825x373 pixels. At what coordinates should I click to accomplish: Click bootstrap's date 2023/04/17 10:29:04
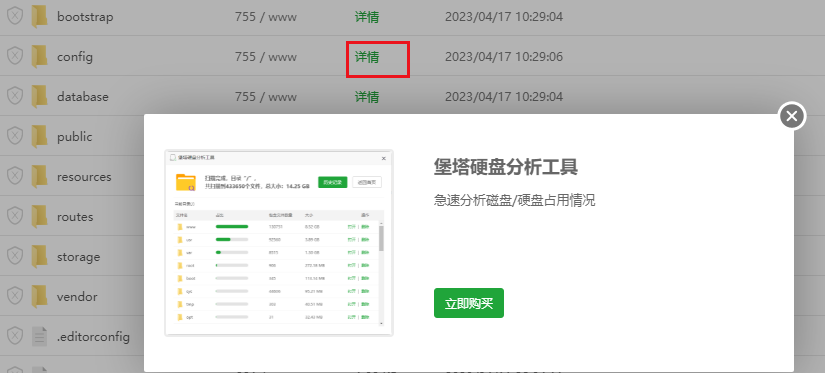point(504,17)
